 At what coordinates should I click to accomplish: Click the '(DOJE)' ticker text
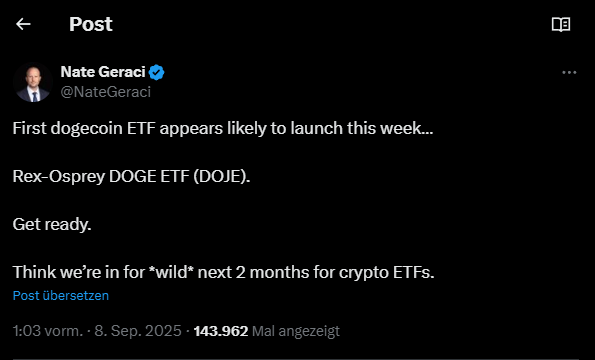click(222, 176)
